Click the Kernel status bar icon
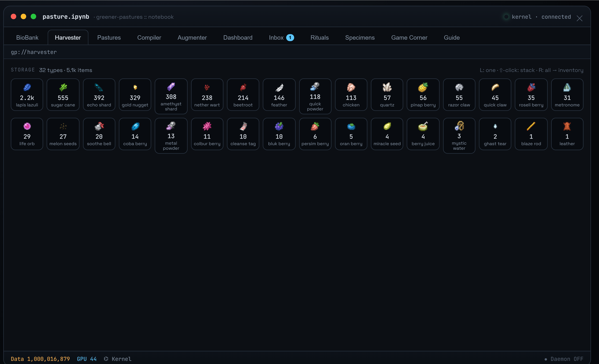 (106, 359)
